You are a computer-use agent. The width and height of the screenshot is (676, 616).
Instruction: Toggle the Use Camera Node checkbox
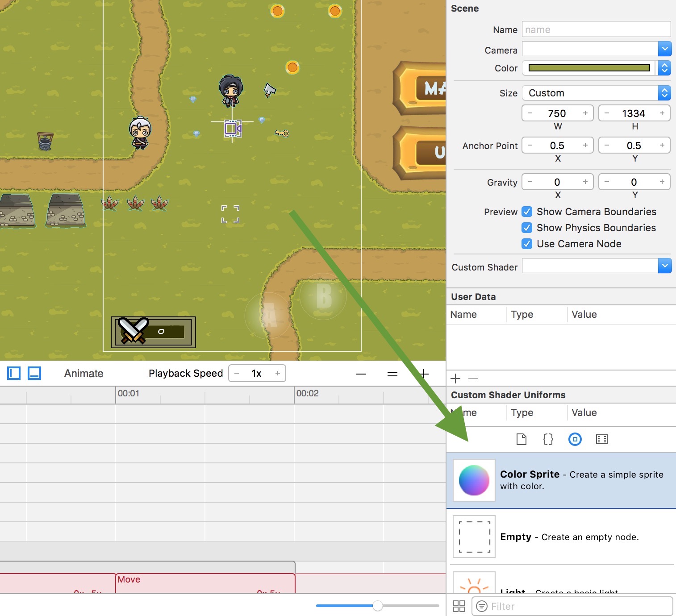[527, 244]
